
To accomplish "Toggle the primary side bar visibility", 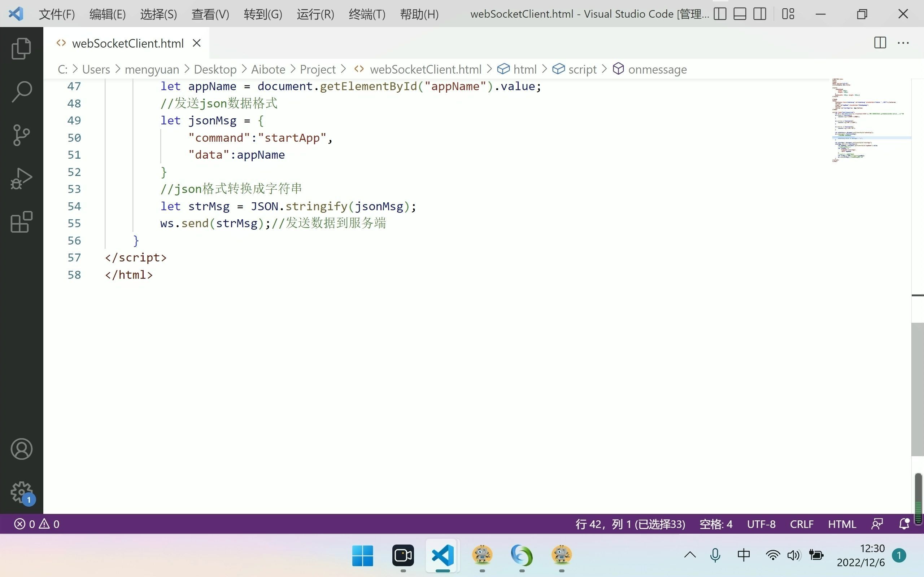I will 719,14.
